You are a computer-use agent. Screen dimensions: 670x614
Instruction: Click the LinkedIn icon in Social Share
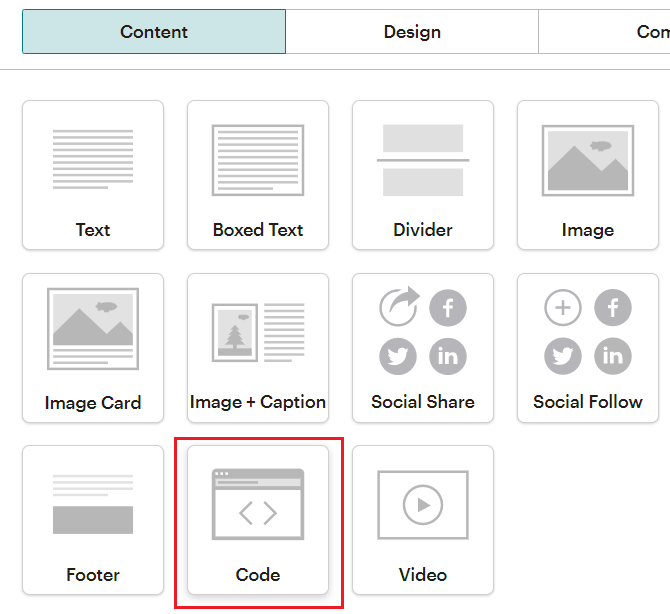pyautogui.click(x=448, y=356)
